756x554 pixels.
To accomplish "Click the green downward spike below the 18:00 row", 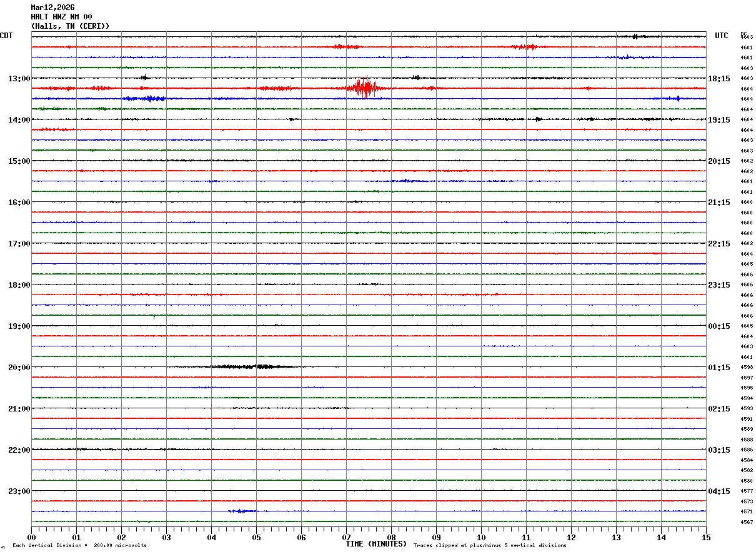I will click(154, 316).
